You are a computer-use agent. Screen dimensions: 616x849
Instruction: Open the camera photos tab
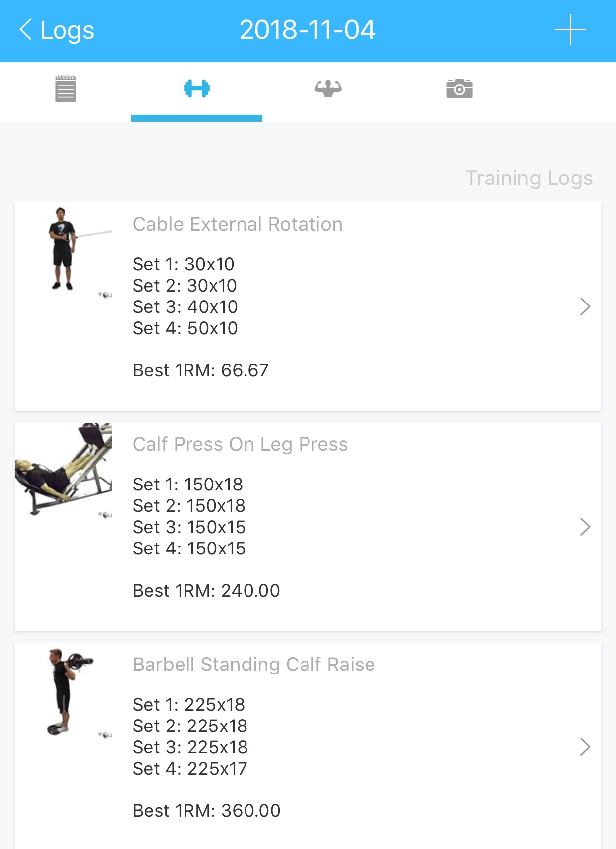[x=459, y=89]
